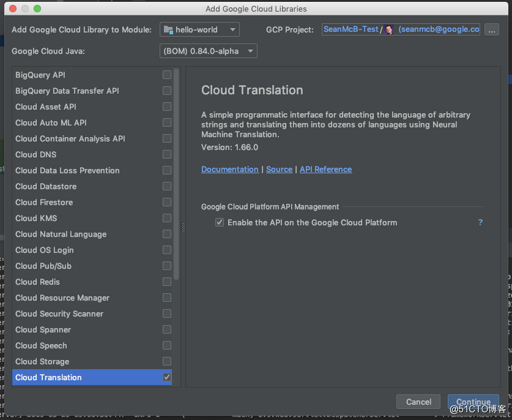
Task: Select Cloud Data Loss Prevention row
Action: coord(92,170)
